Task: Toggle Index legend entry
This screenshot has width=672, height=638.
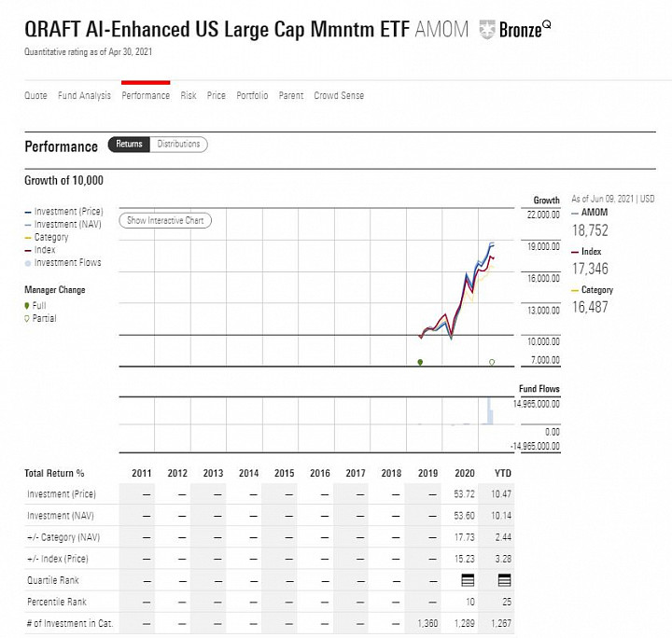Action: tap(40, 250)
